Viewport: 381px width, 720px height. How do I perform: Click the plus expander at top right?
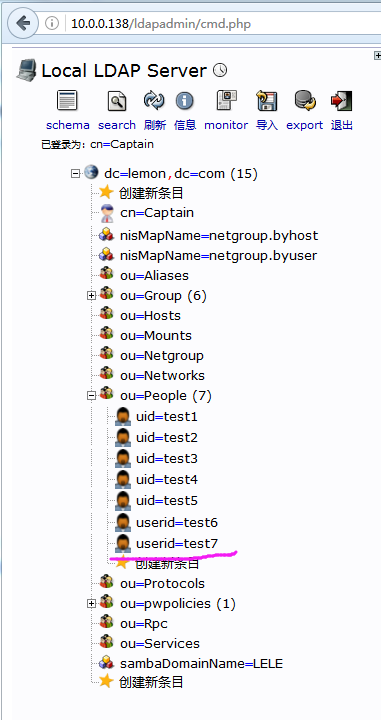coord(378,56)
